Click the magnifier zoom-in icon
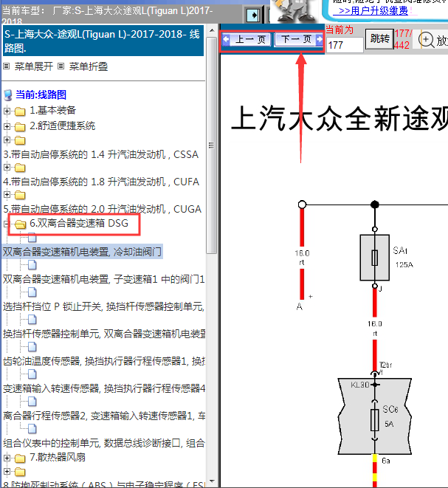This screenshot has width=448, height=488. coord(426,40)
